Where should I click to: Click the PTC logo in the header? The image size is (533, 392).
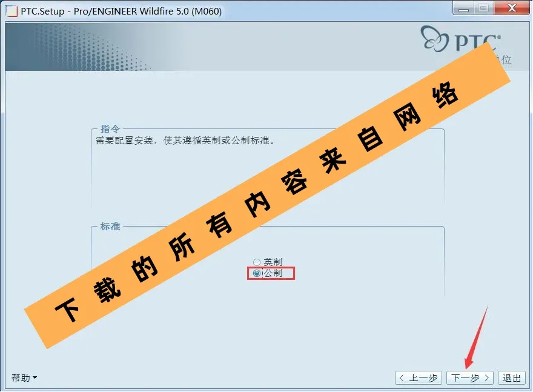coord(460,39)
